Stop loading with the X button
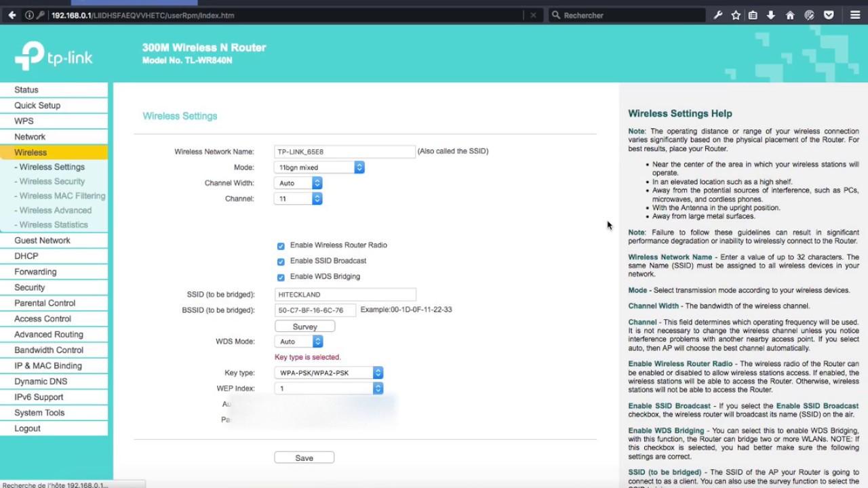Screen dimensions: 868x488 pos(533,15)
